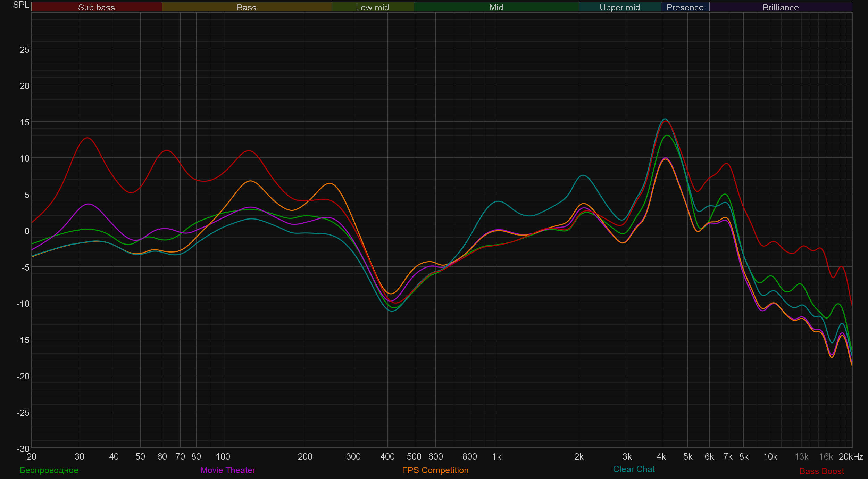
Task: Toggle the Movie Theater legend label
Action: (x=227, y=470)
